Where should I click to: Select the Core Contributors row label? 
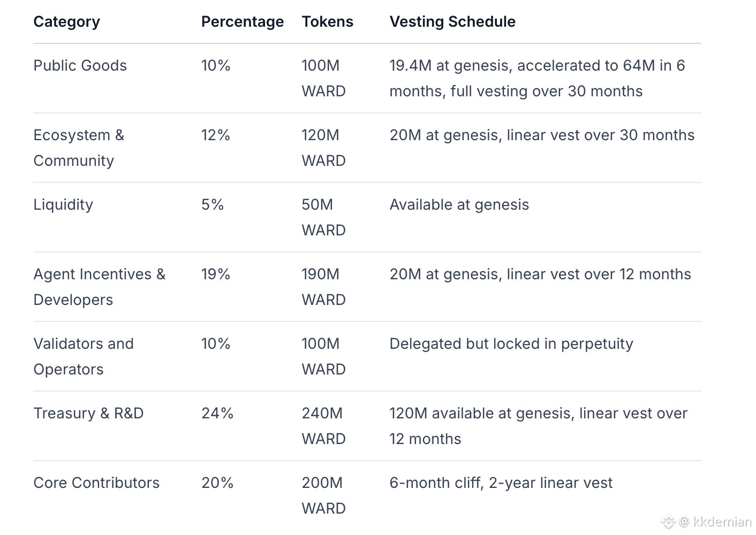[x=96, y=483]
